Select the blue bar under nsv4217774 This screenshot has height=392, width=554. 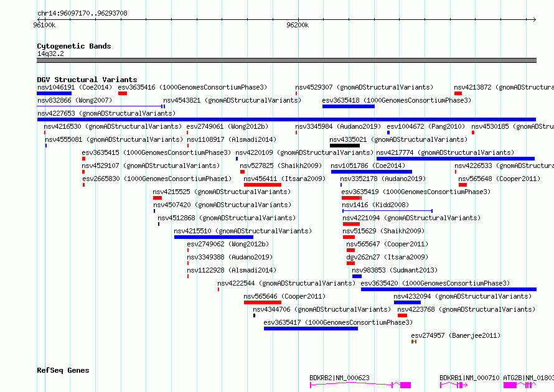click(x=456, y=159)
